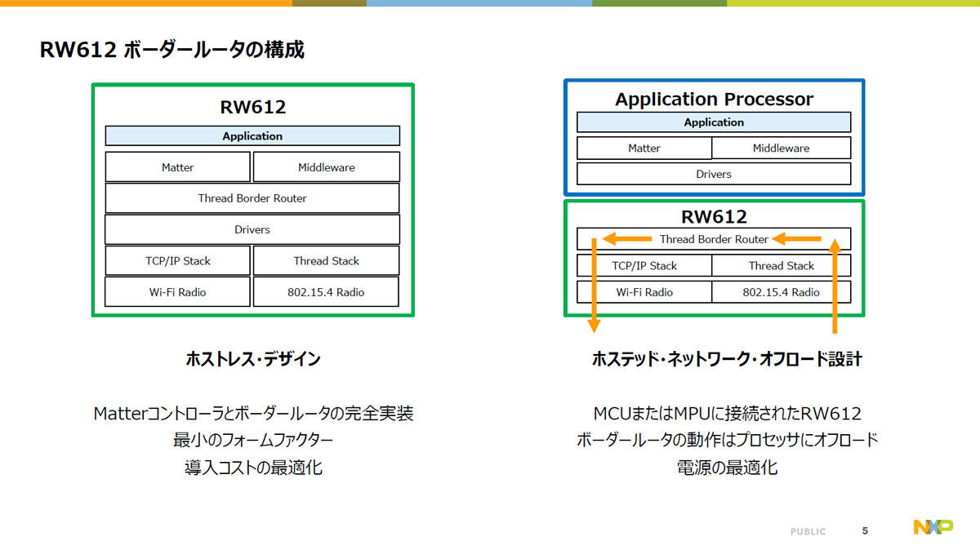Select the Matter block in the hostless RW612 diagram
The width and height of the screenshot is (980, 550).
click(x=177, y=167)
